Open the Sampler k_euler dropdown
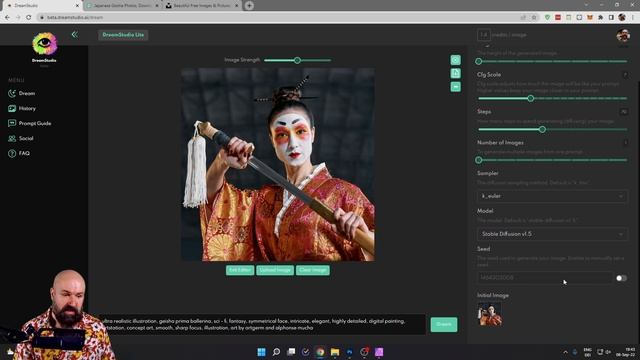This screenshot has width=640, height=360. (552, 196)
